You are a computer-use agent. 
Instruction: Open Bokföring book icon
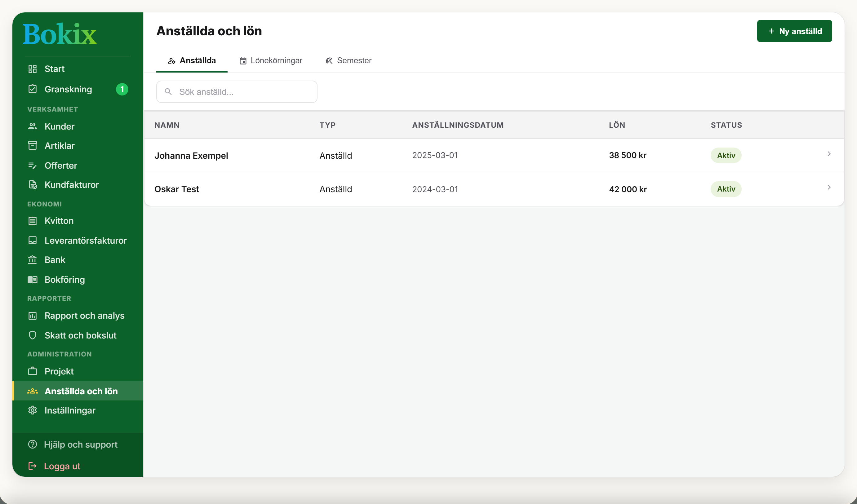coord(32,280)
